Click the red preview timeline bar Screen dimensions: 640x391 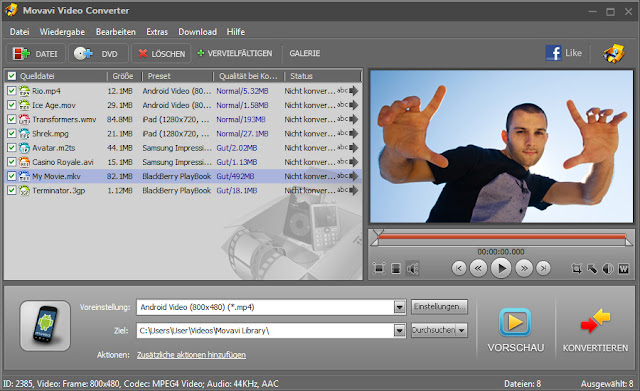[502, 236]
